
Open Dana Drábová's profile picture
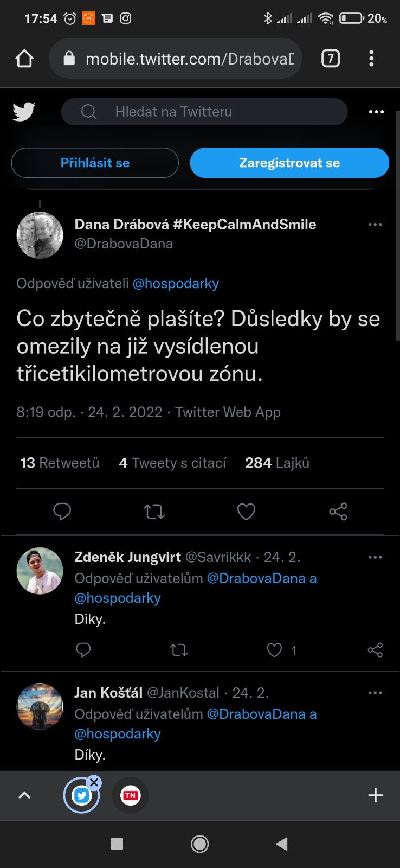coord(40,235)
